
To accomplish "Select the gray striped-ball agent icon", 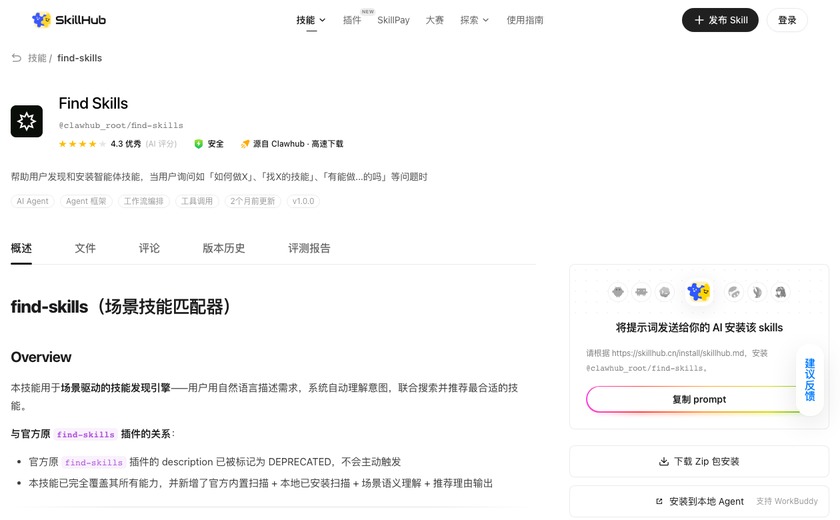I will 733,292.
